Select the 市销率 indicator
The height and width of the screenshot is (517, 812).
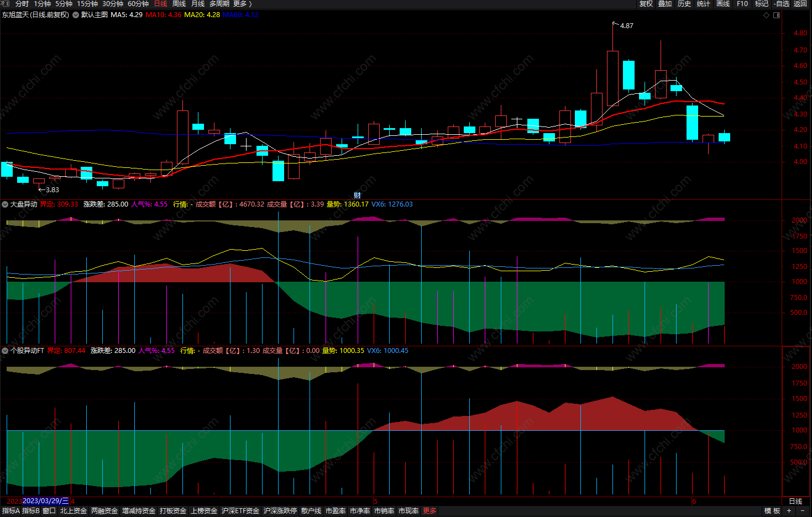pyautogui.click(x=384, y=511)
